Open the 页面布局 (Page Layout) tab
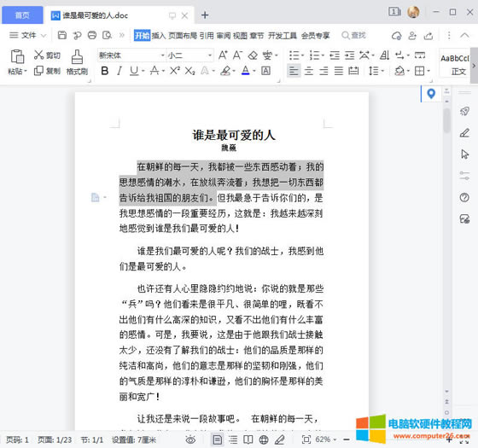Screen dimensions: 478x448 coord(183,36)
